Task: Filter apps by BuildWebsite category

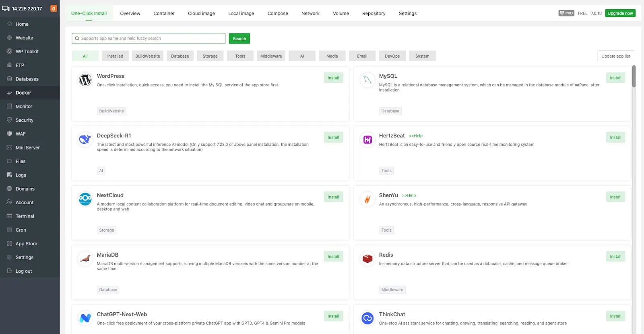Action: coord(148,56)
